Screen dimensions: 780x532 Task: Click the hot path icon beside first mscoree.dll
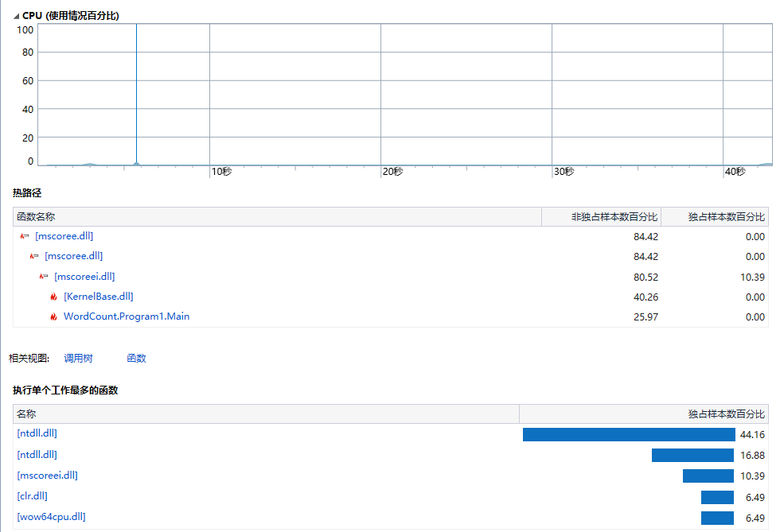25,236
